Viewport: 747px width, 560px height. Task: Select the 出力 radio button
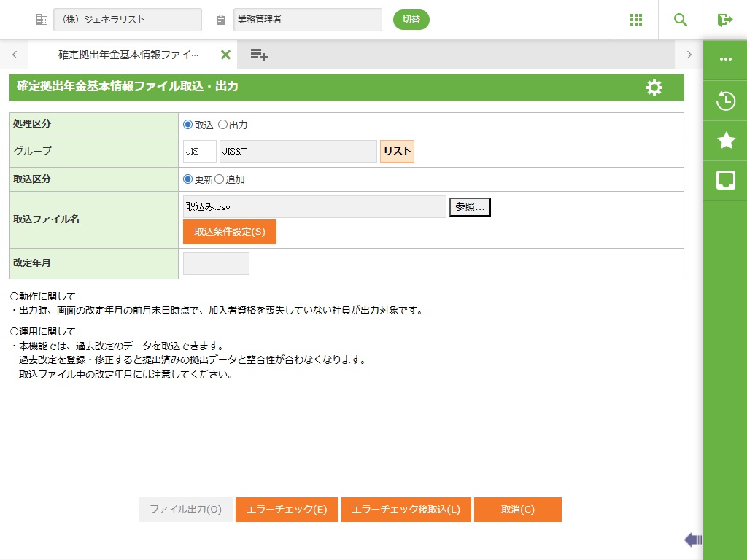point(223,125)
